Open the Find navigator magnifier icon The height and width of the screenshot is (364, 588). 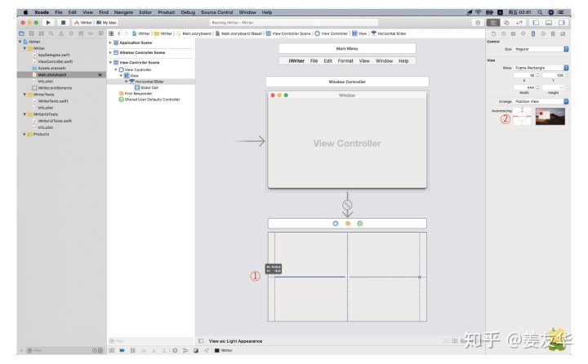[x=51, y=33]
